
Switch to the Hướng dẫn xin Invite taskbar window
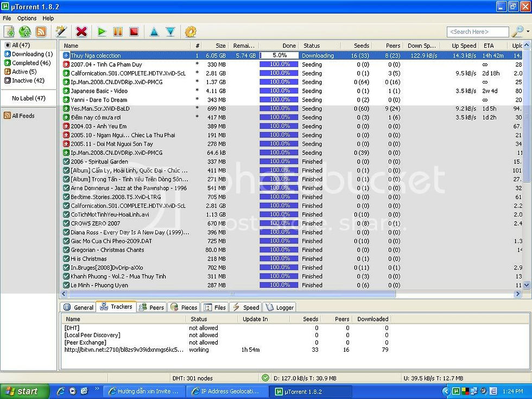(x=144, y=391)
